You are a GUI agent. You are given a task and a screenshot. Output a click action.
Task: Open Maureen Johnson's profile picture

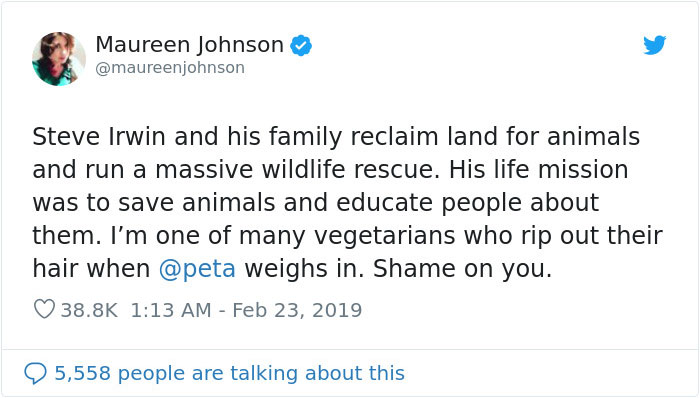tap(58, 58)
